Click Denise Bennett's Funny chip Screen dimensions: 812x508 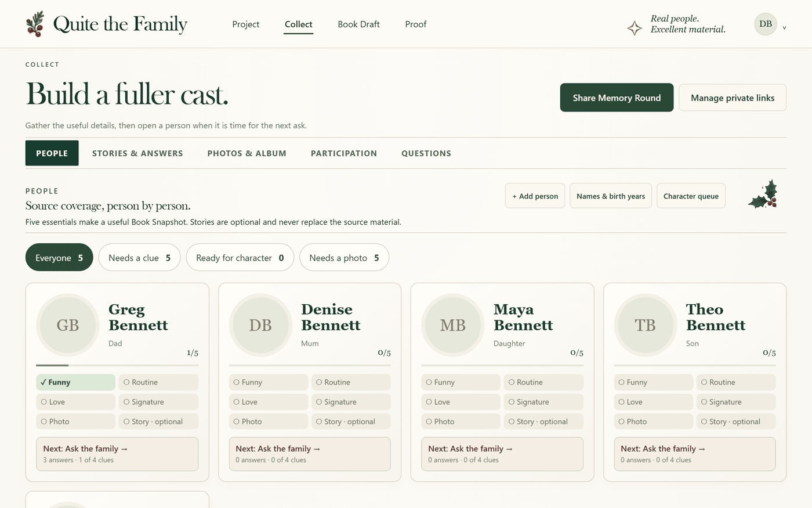(269, 382)
